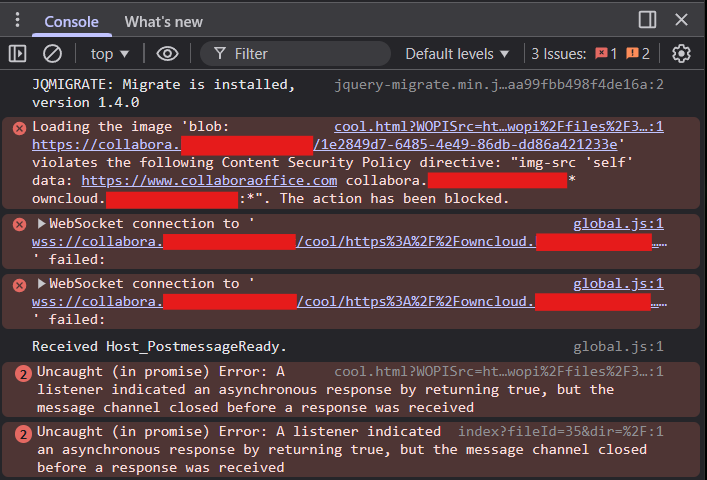Open index?fileId=35 source link
Image resolution: width=707 pixels, height=480 pixels.
(560, 431)
